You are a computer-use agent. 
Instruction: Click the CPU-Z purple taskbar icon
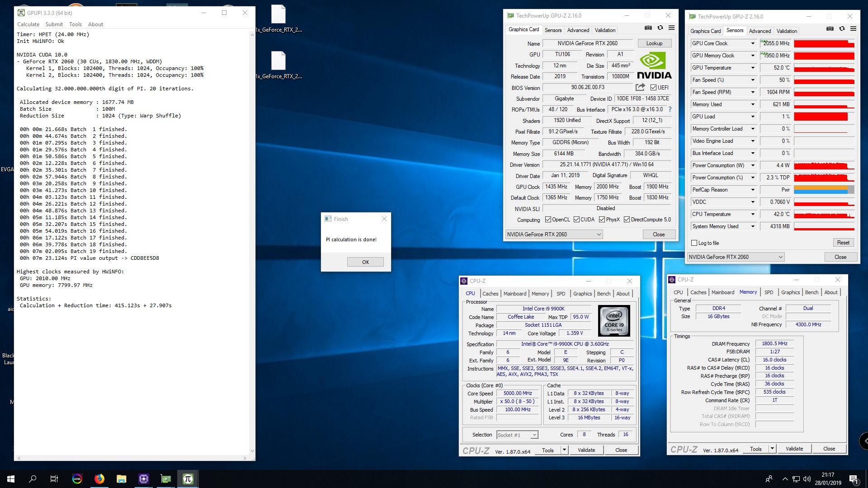(x=143, y=479)
